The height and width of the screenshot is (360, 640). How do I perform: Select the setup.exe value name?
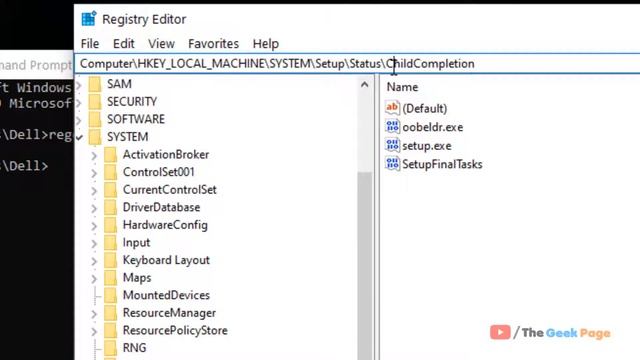coord(427,146)
